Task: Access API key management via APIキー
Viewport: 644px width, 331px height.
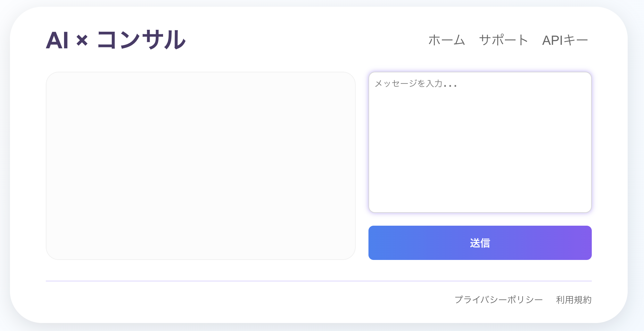Action: [x=565, y=40]
